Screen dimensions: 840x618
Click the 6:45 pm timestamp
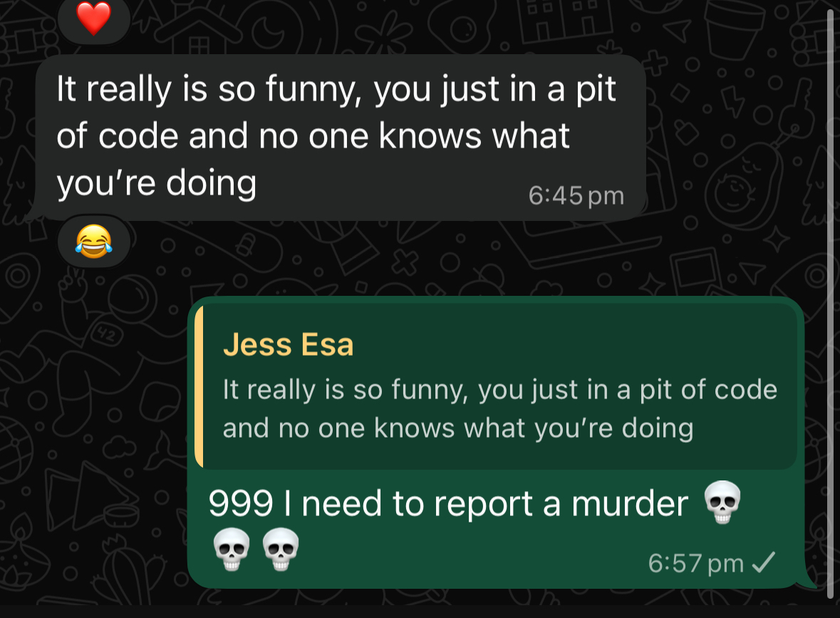click(576, 195)
